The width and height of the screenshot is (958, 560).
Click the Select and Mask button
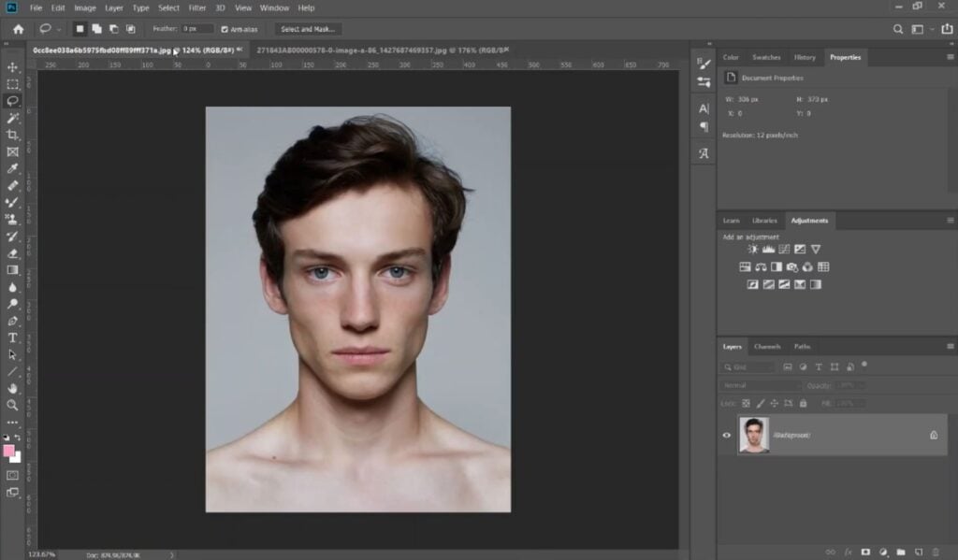pyautogui.click(x=308, y=29)
